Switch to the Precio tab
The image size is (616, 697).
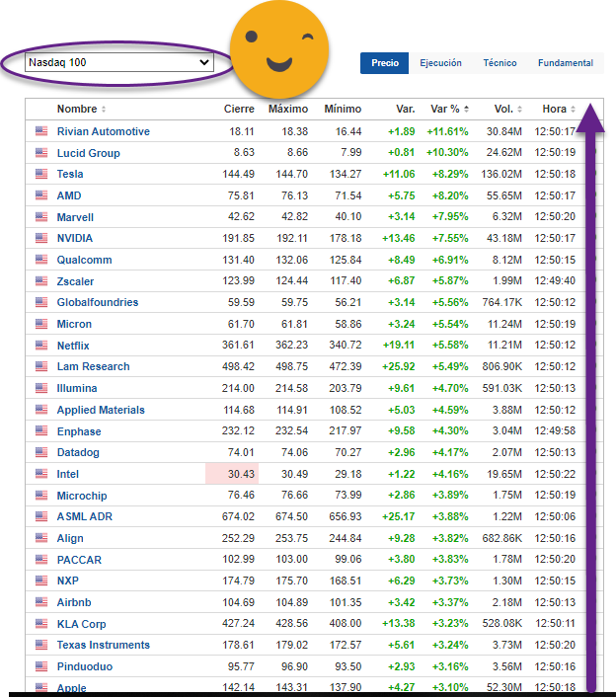tap(384, 63)
